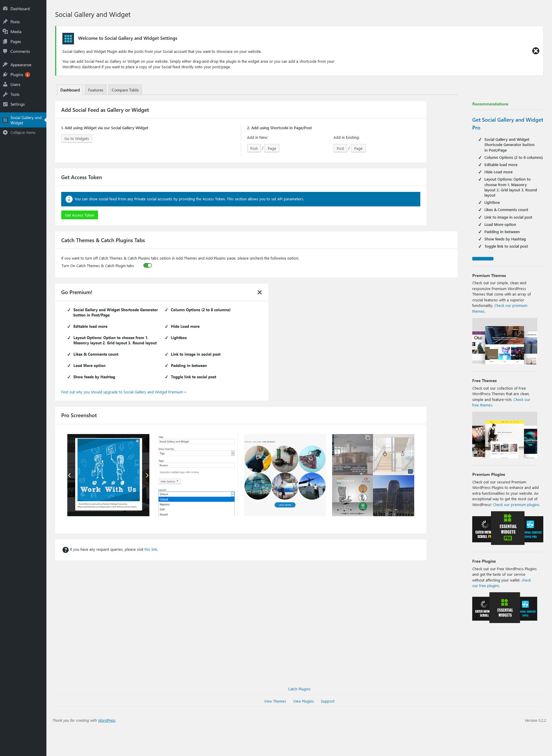Open the Tools menu item

(23, 94)
